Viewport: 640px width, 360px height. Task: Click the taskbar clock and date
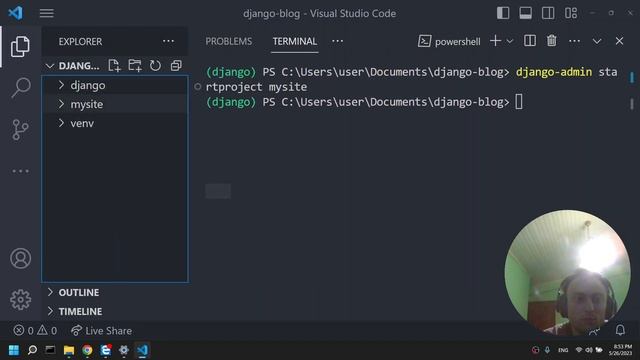(620, 350)
